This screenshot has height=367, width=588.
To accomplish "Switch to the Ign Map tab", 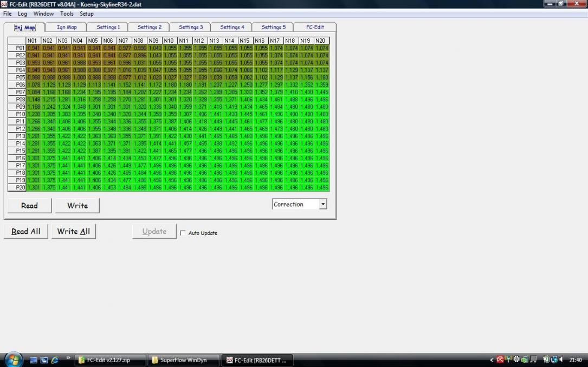I will coord(67,27).
